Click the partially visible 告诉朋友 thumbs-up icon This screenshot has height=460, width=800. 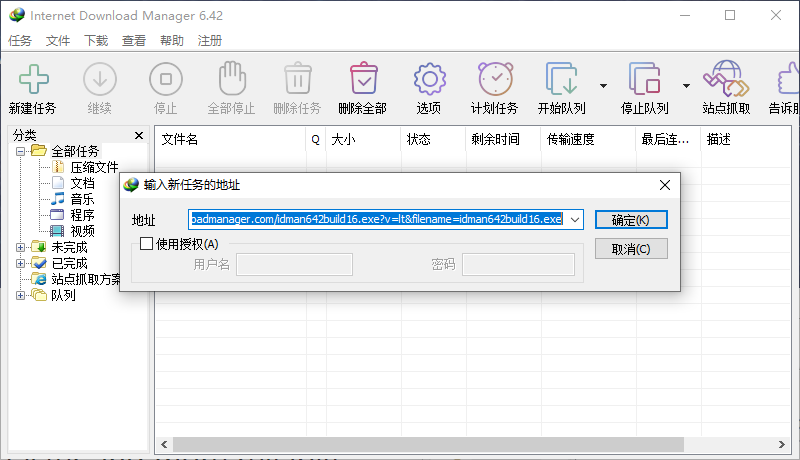click(789, 79)
